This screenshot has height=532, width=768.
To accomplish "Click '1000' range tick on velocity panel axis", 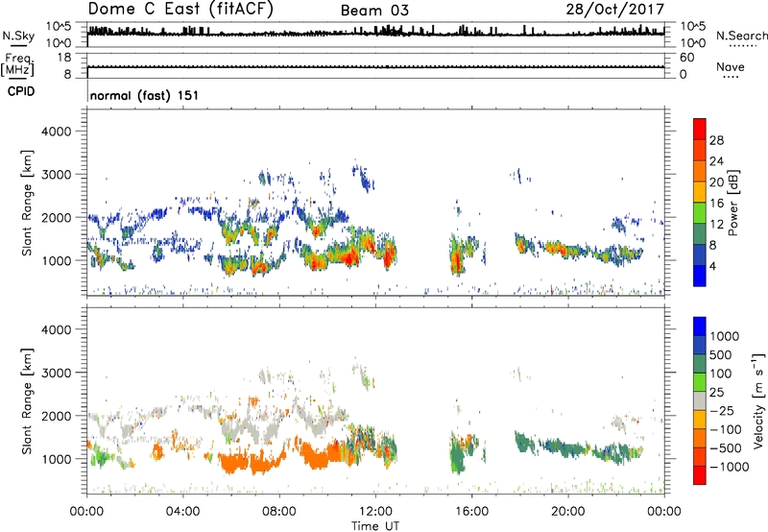I will [56, 459].
